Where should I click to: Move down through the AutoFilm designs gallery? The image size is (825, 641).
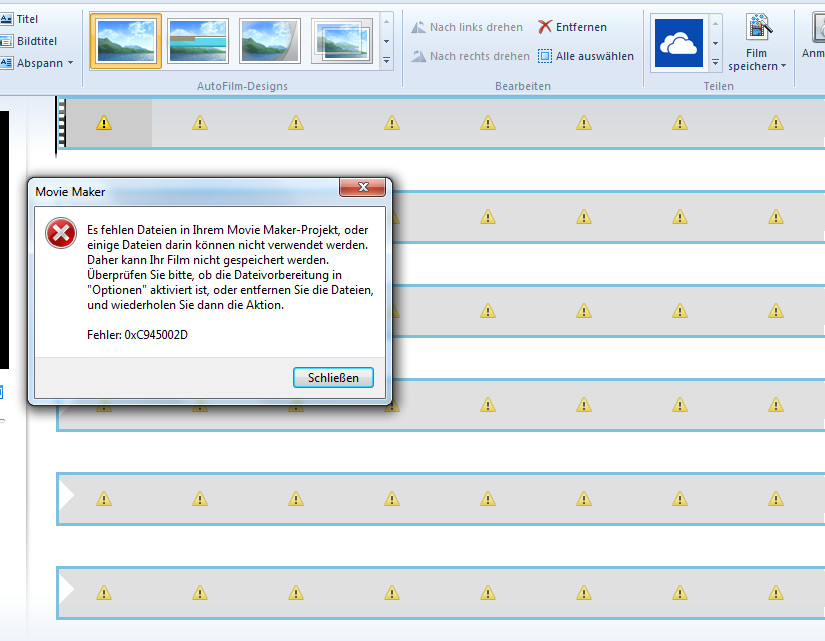point(386,41)
